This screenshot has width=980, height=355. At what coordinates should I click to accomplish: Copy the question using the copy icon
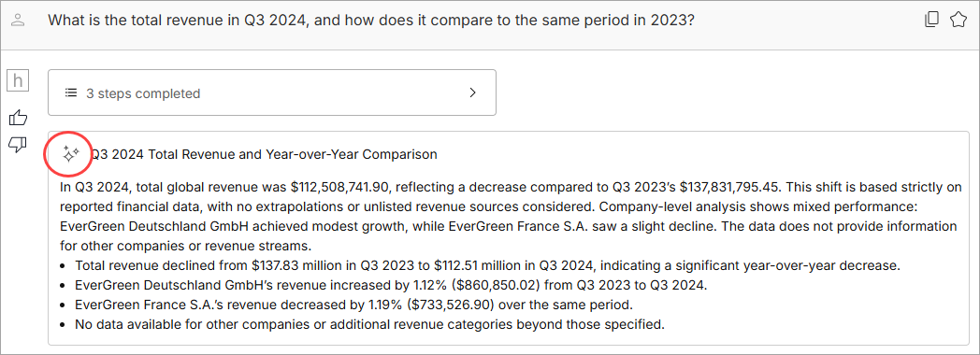coord(932,20)
